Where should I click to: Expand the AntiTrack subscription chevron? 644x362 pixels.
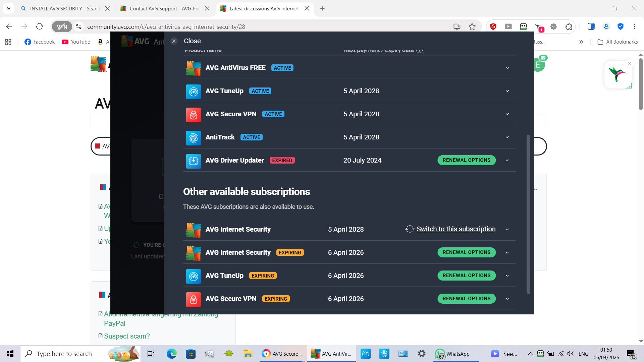tap(507, 137)
